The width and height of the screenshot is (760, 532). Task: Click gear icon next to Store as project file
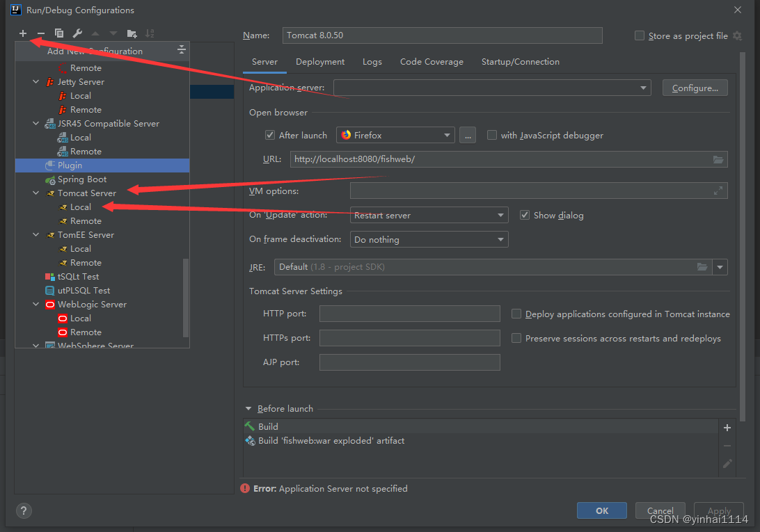pos(737,36)
